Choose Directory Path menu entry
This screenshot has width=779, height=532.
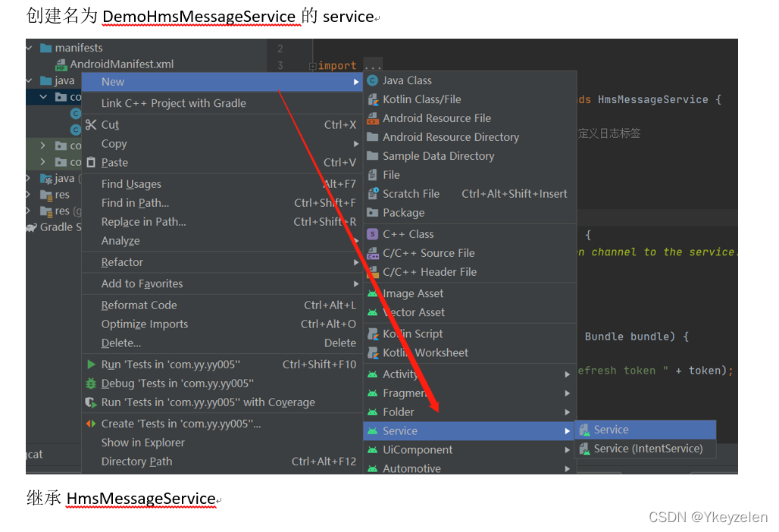pos(222,462)
